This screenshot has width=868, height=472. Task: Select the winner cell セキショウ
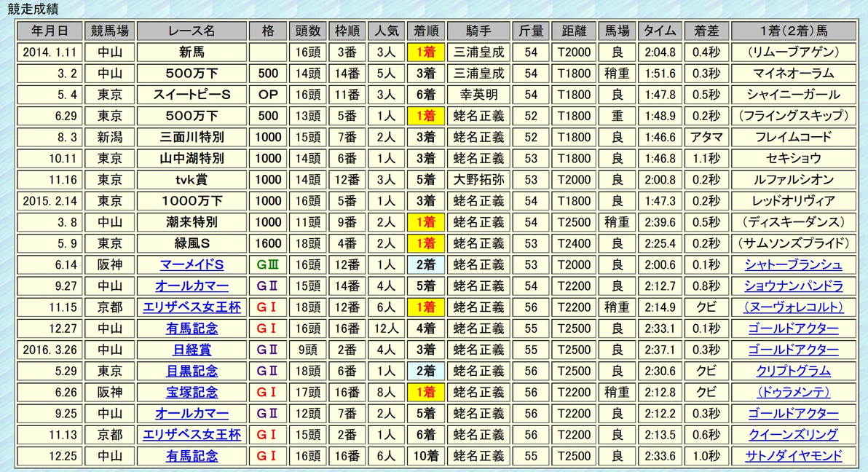pos(793,159)
